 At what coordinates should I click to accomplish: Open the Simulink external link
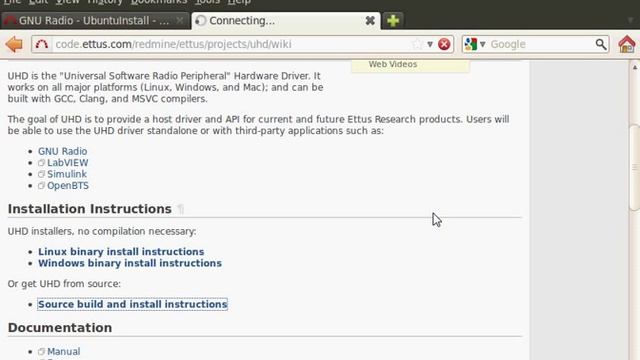67,174
